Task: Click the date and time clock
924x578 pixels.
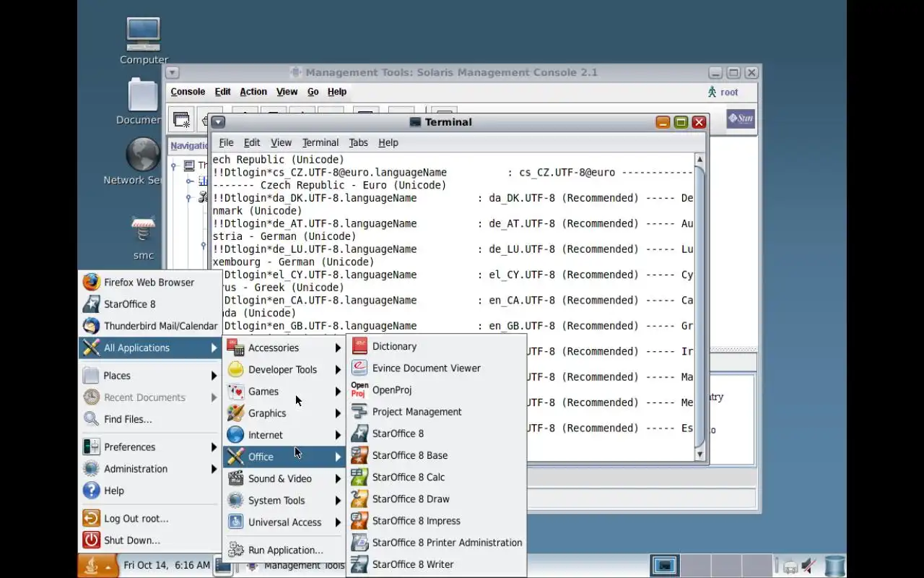Action: click(167, 565)
